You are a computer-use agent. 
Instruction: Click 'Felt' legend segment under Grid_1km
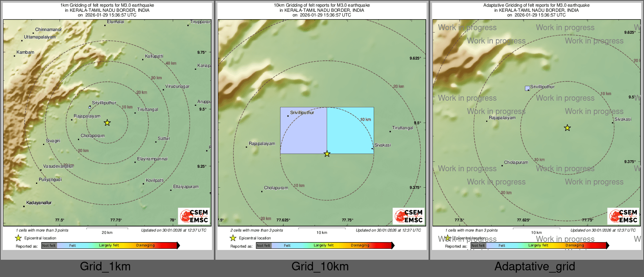(x=72, y=245)
